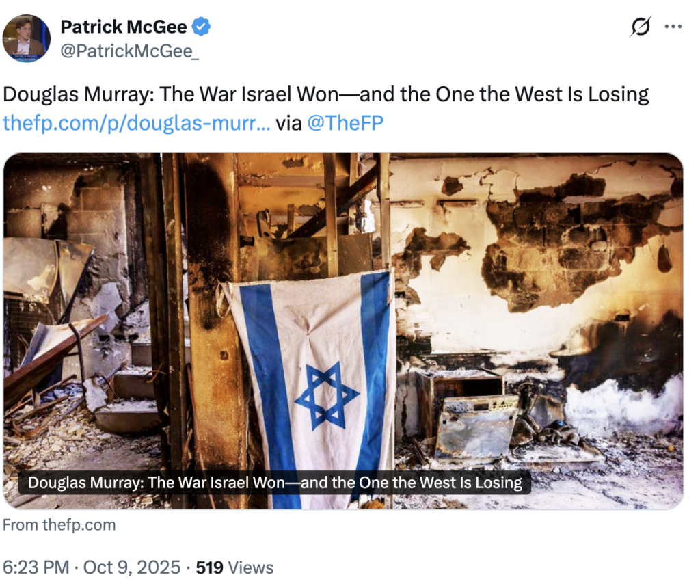700x588 pixels.
Task: Open the Israel flag article preview image
Action: point(343,331)
